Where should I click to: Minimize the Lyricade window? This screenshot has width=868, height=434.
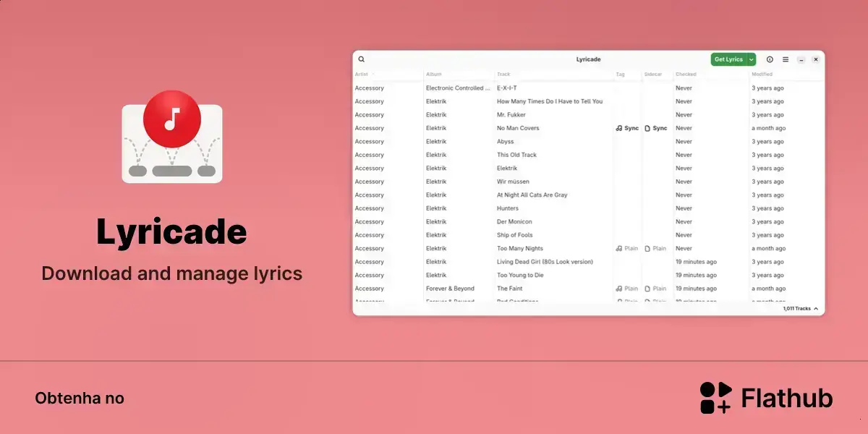point(801,59)
